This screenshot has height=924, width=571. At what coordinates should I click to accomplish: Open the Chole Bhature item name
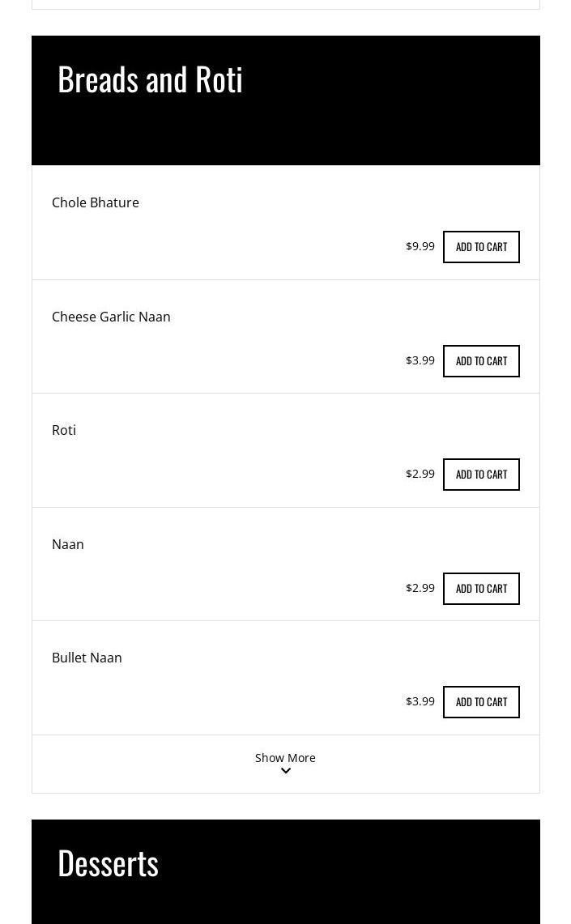[96, 202]
